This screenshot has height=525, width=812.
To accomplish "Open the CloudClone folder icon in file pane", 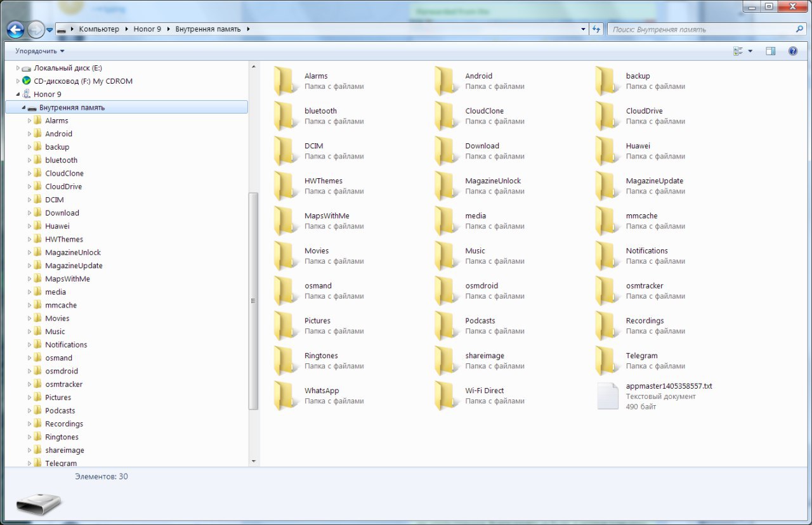I will [x=447, y=116].
